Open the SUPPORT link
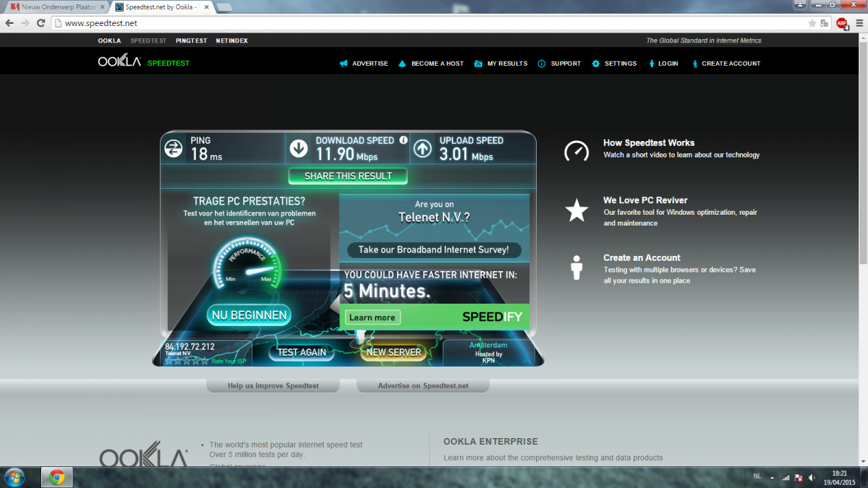The height and width of the screenshot is (488, 868). pos(566,64)
